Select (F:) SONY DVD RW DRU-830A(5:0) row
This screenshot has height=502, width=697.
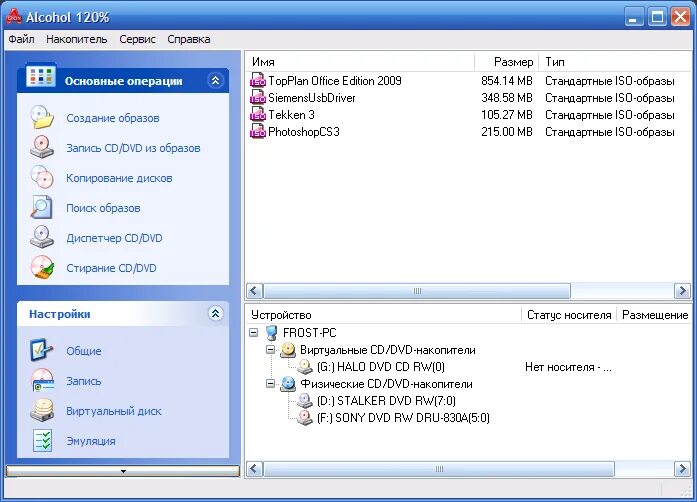coord(403,418)
